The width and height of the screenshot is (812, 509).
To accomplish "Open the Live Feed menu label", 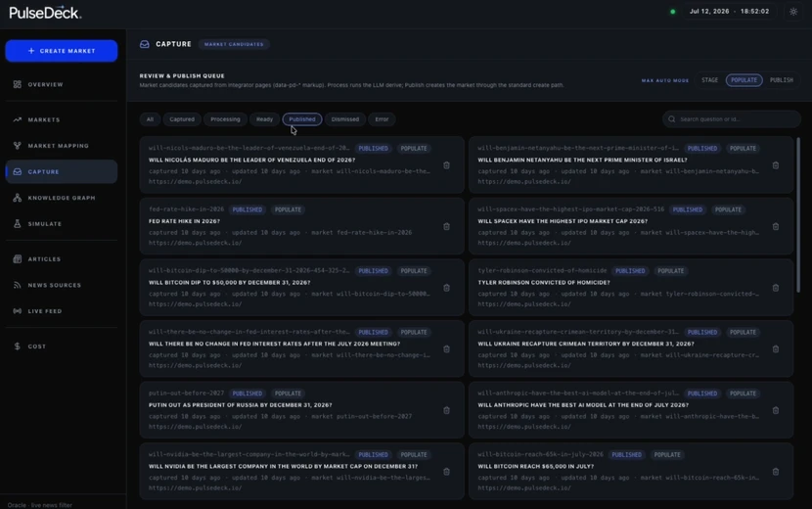I will [x=45, y=311].
